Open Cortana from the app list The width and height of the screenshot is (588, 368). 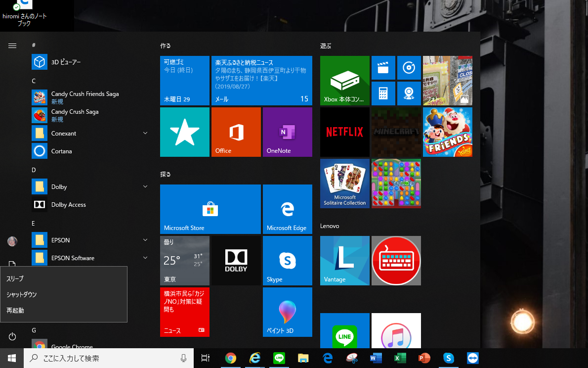point(90,151)
